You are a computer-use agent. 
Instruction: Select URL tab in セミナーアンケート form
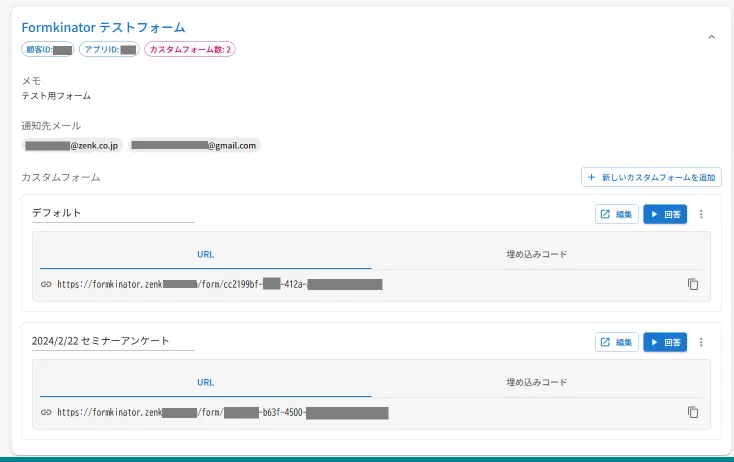(x=205, y=382)
